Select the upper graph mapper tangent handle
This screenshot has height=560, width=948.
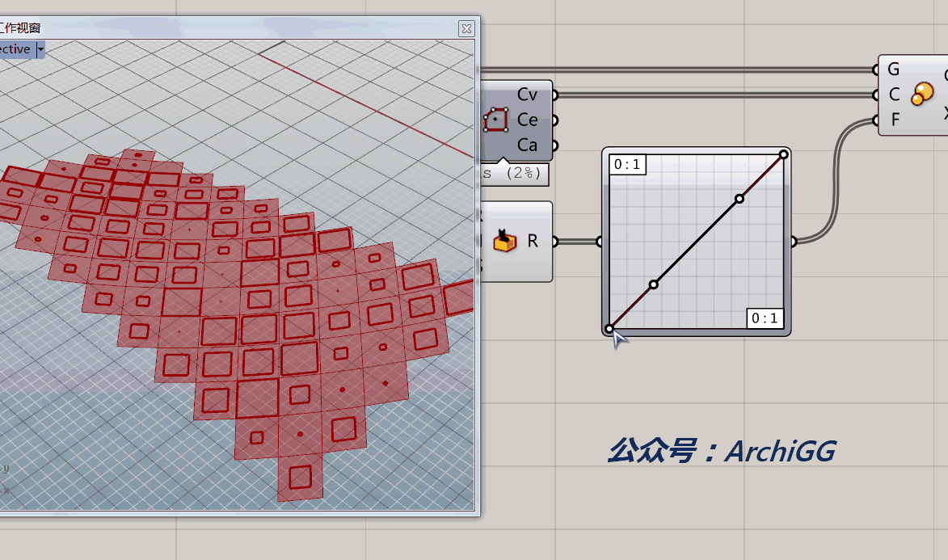[739, 198]
